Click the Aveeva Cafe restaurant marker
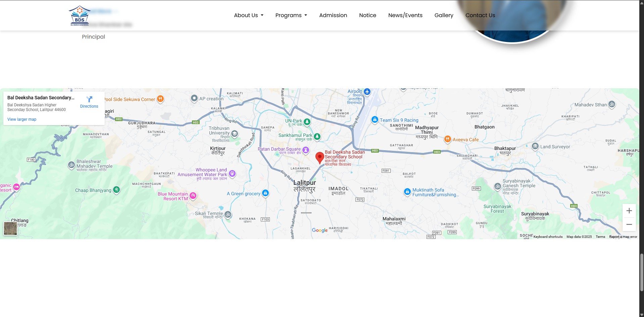The width and height of the screenshot is (644, 317). point(447,139)
